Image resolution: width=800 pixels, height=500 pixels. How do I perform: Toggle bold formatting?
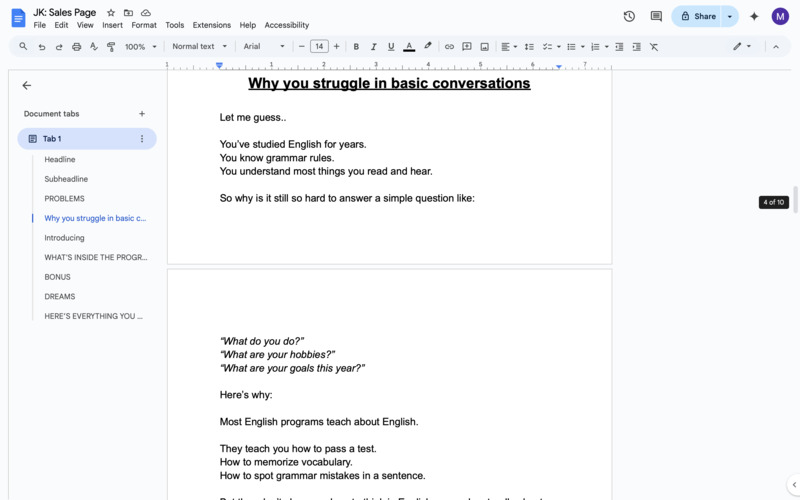(x=356, y=47)
